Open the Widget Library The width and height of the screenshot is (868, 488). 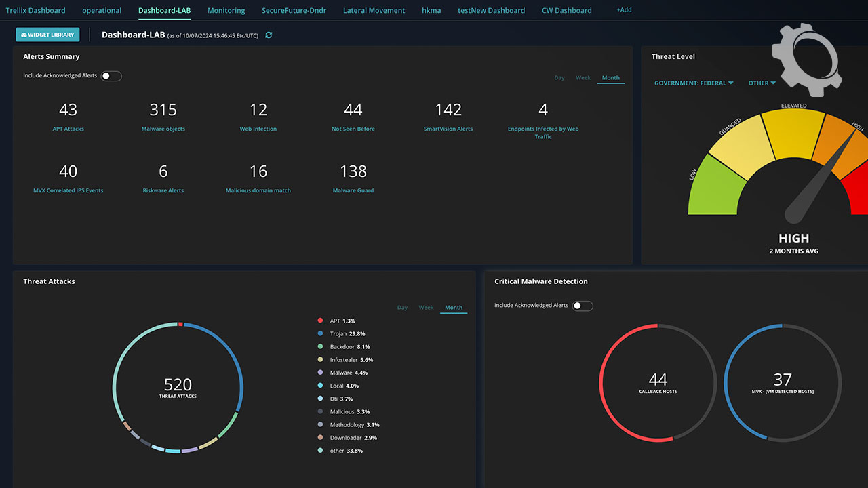pos(47,35)
